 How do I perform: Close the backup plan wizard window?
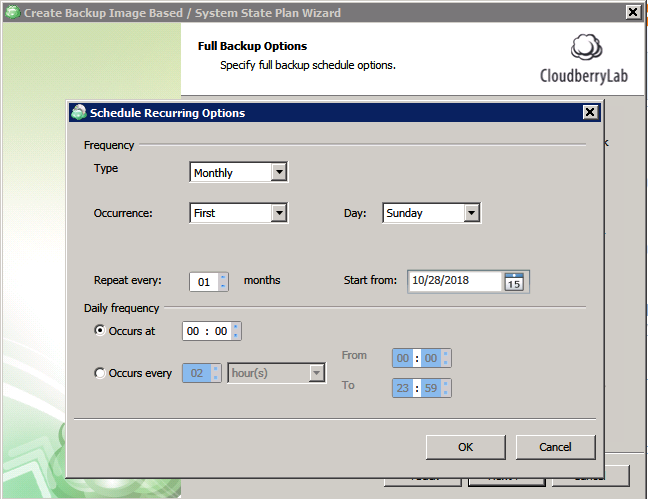[632, 13]
